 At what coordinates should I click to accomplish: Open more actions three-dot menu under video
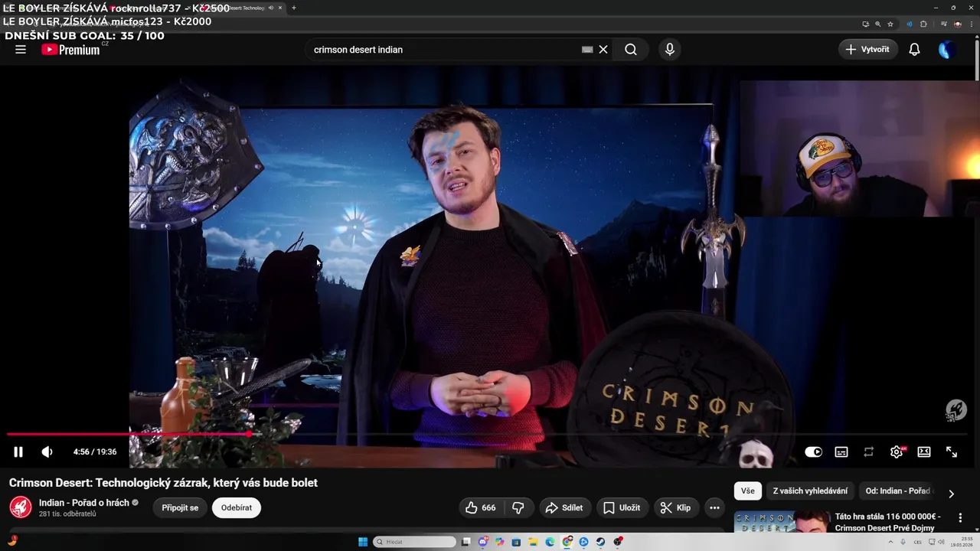[x=714, y=507]
